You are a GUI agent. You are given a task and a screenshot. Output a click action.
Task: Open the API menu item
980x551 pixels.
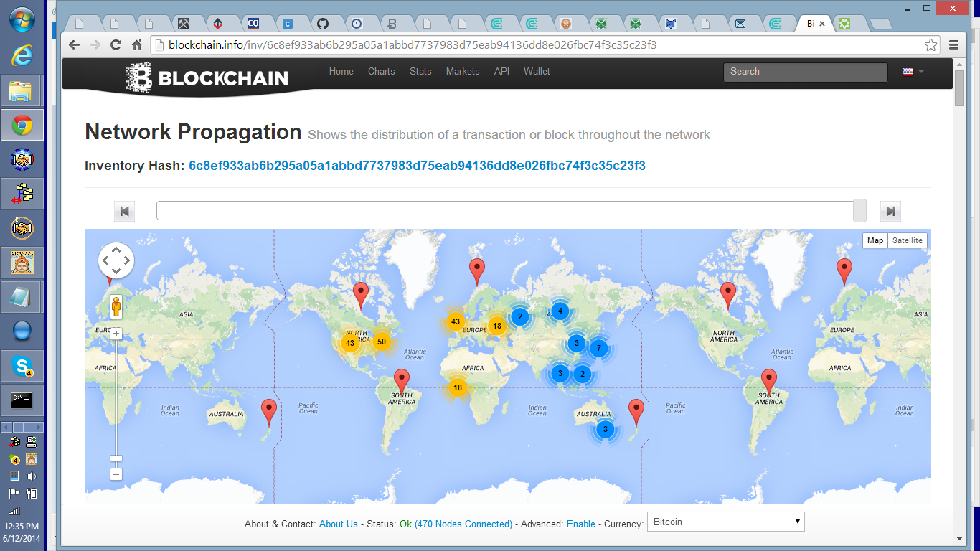501,71
